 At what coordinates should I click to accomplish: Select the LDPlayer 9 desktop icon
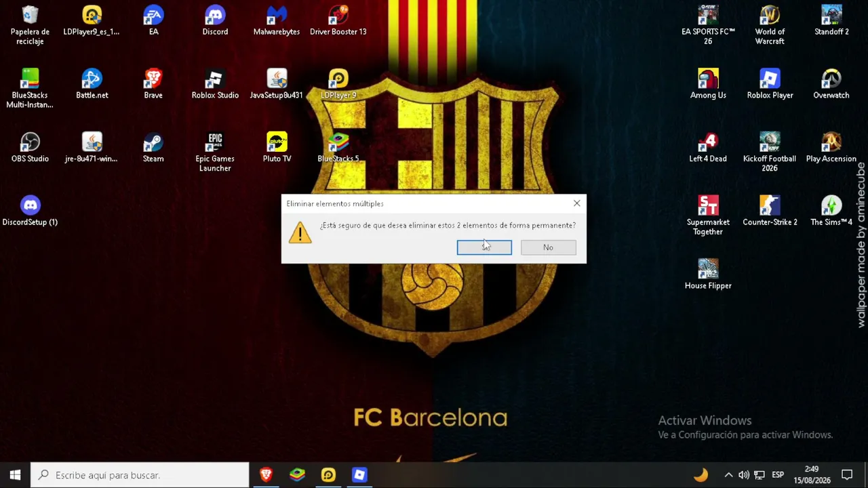click(338, 85)
